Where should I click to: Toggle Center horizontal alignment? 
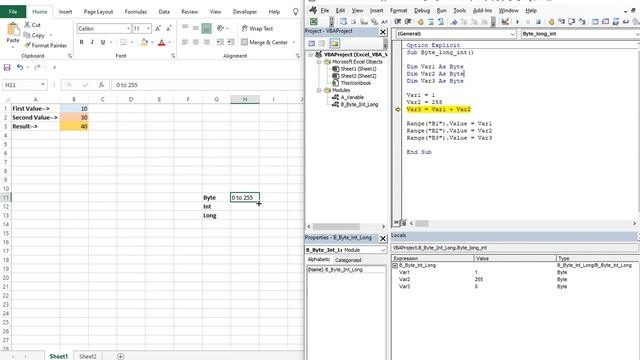(x=196, y=42)
